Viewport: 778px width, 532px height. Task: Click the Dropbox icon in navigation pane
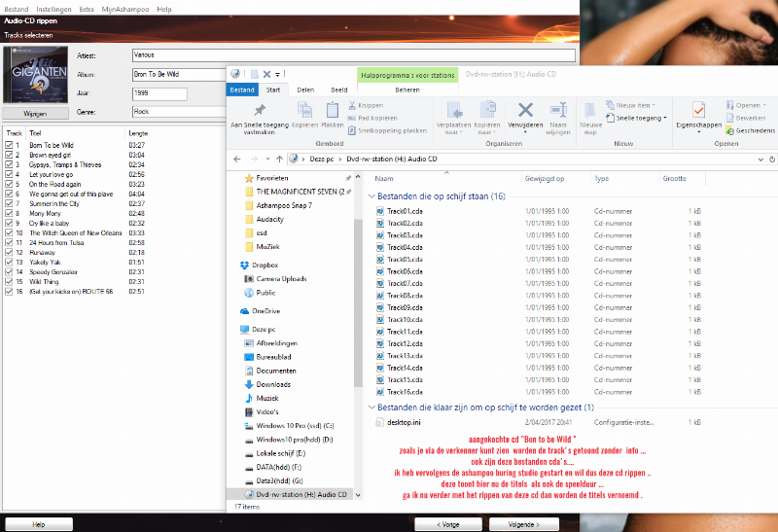(x=243, y=265)
